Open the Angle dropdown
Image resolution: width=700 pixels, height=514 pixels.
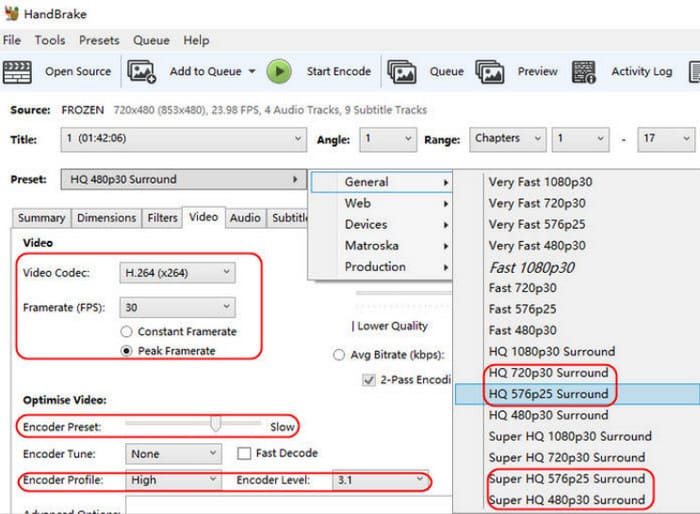[388, 139]
